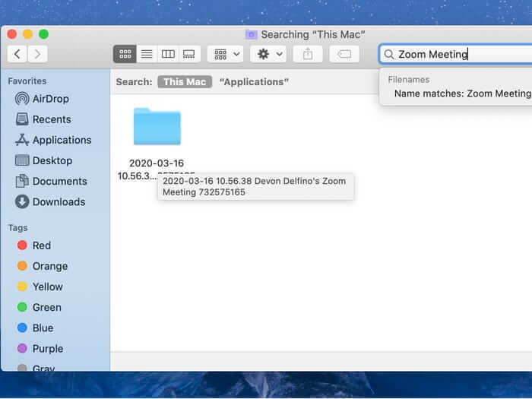Open AirDrop in the sidebar
Screen dimensions: 532x399
51,99
